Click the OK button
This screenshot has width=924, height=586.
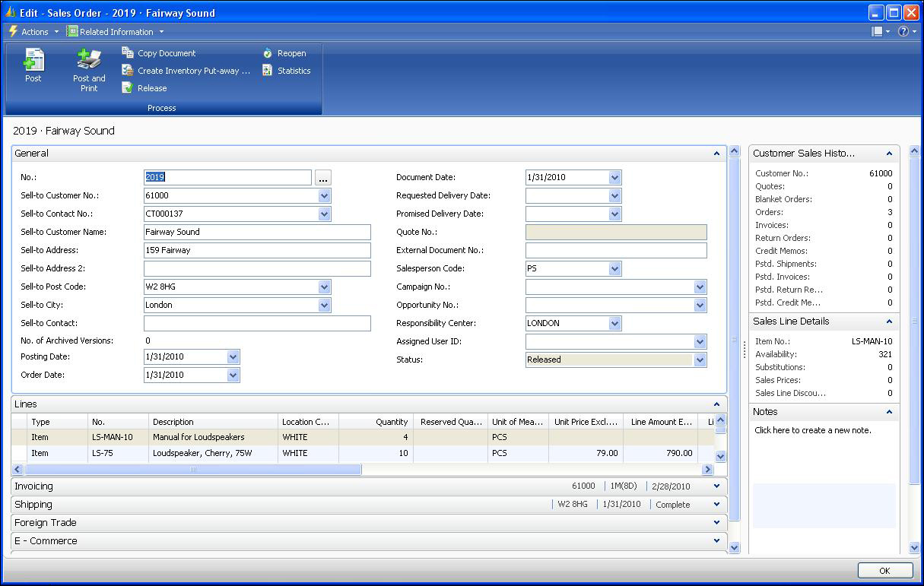point(884,571)
